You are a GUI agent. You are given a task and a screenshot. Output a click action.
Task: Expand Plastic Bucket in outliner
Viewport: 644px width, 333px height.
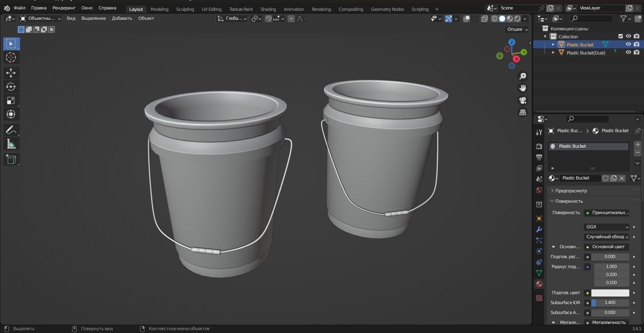coord(553,45)
